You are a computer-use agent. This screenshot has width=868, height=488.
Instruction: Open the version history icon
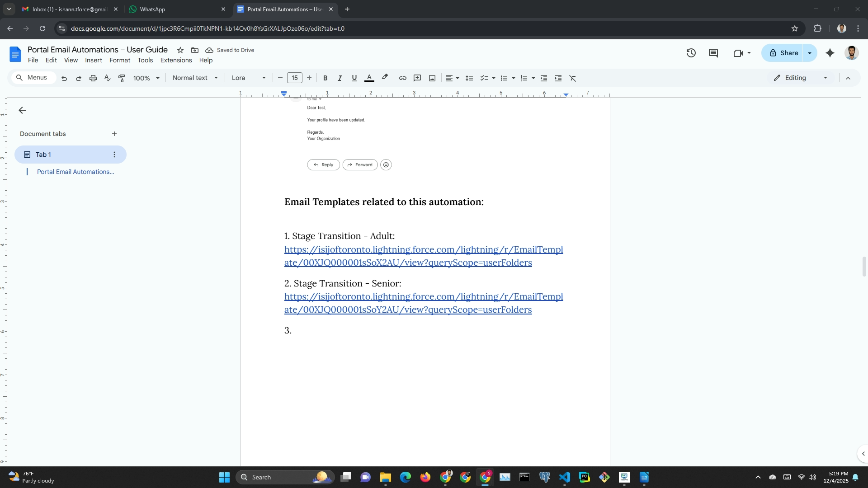691,53
